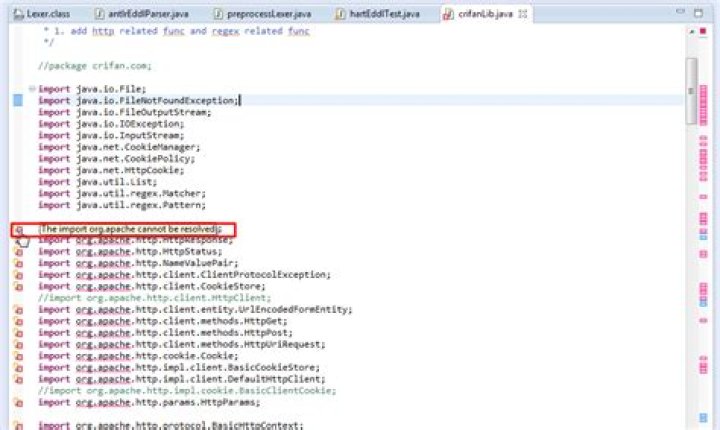
Task: Minimize the editor area
Action: 680,12
